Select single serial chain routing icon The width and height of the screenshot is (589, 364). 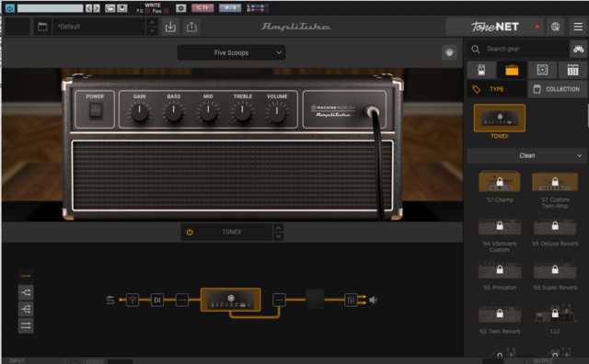coord(26,276)
